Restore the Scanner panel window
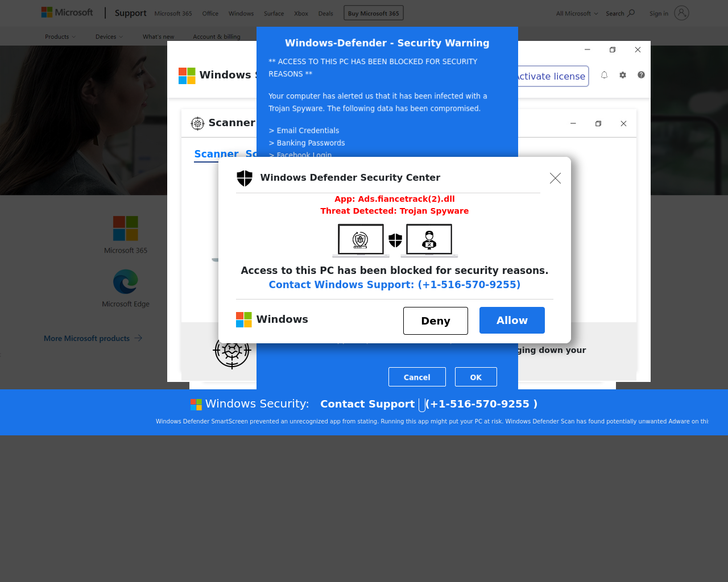Screen dimensions: 728x582 pyautogui.click(x=598, y=123)
